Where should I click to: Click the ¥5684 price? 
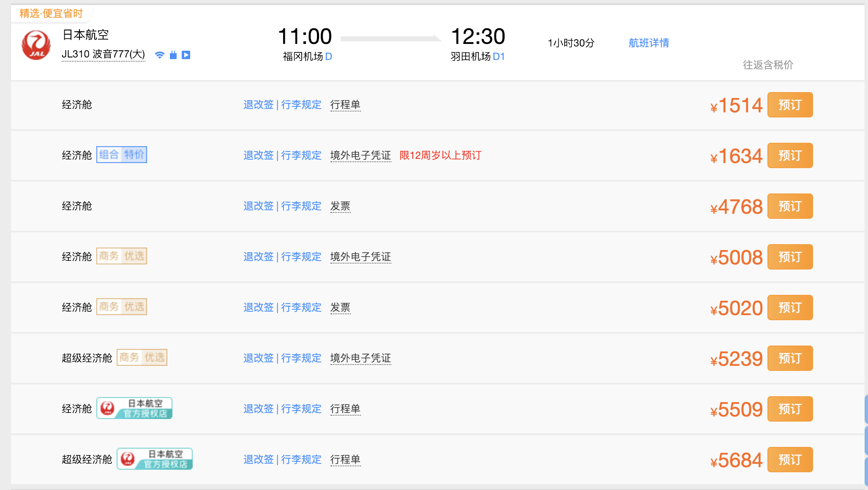click(x=737, y=460)
